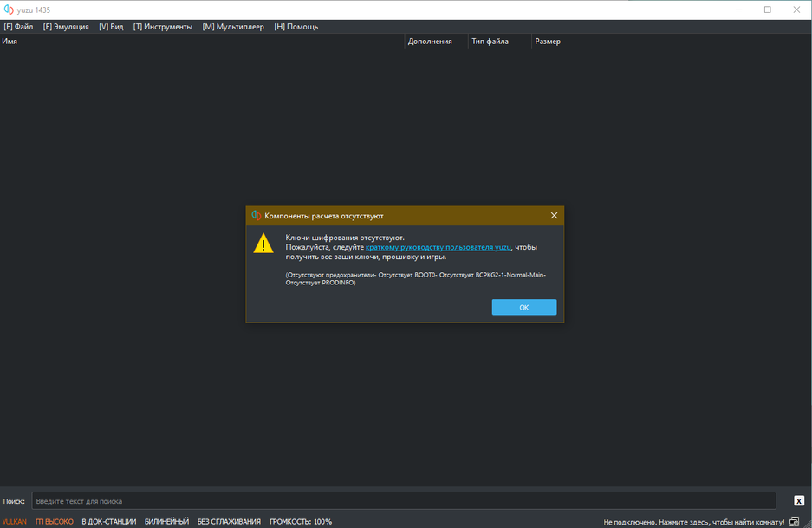Viewport: 812px width, 528px height.
Task: Click OK in the missing keys dialog
Action: [524, 307]
